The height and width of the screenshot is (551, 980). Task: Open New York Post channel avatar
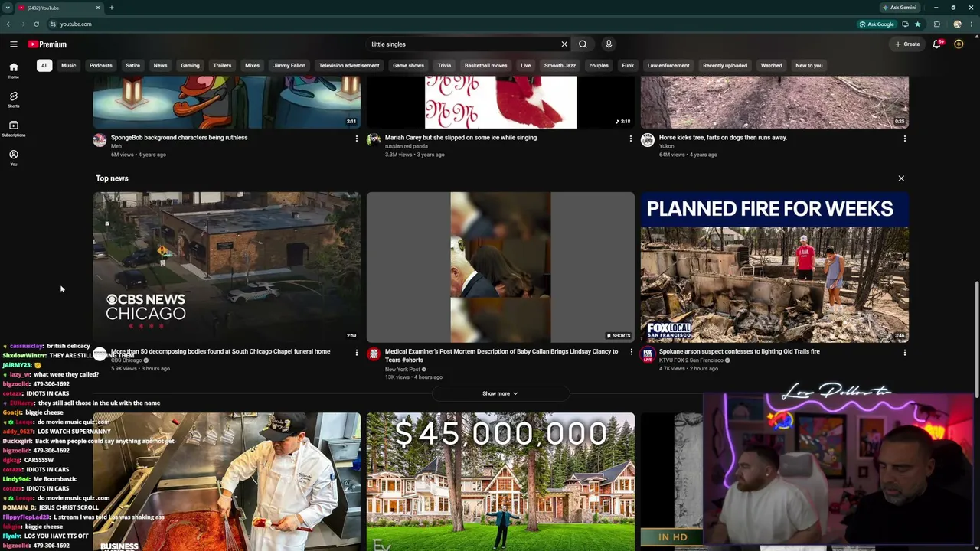point(374,354)
